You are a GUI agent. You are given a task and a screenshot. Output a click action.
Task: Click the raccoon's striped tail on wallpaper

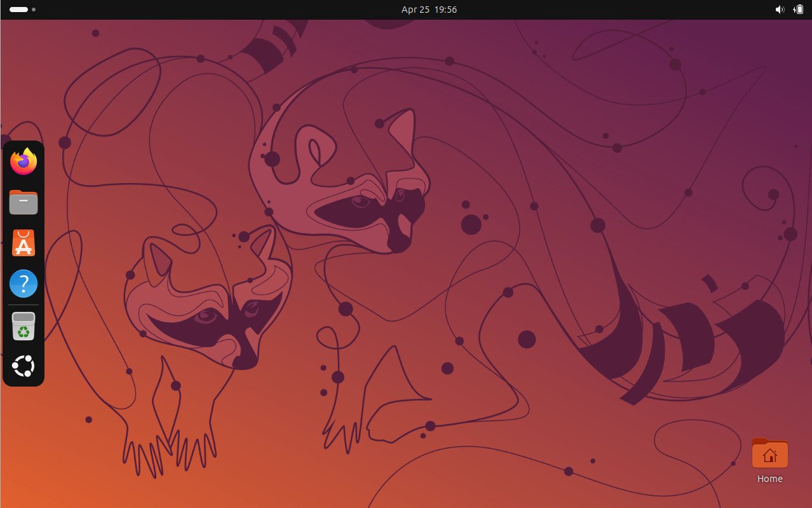[686, 337]
